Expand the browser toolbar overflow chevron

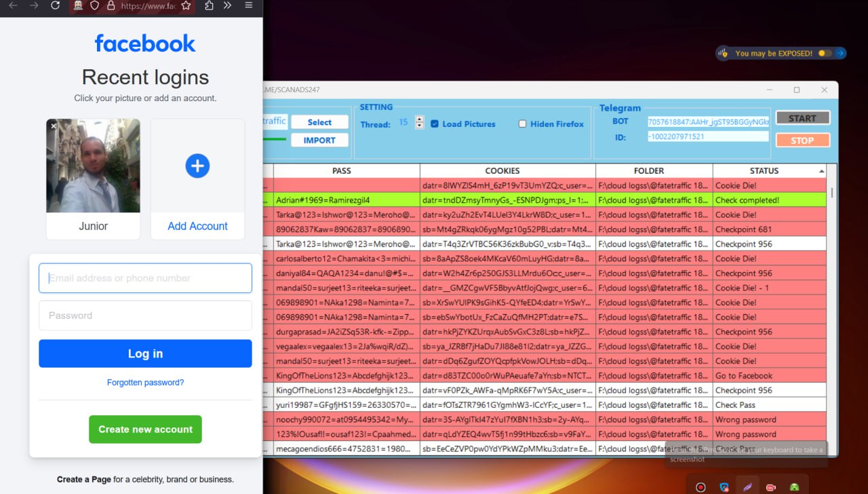pyautogui.click(x=227, y=5)
